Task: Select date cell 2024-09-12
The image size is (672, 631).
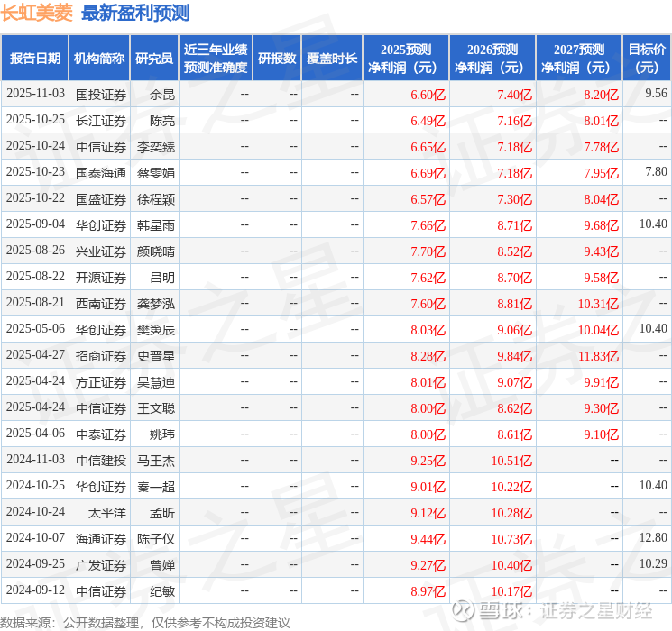Action: [x=35, y=590]
